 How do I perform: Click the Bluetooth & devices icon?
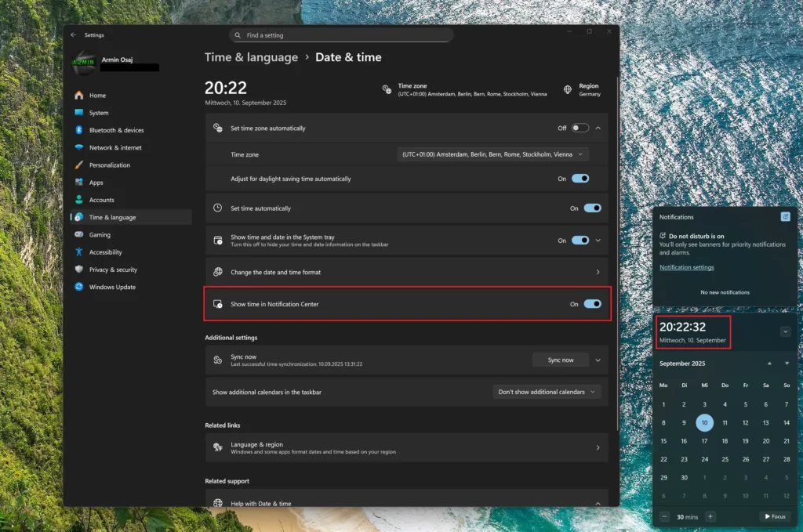coord(79,130)
